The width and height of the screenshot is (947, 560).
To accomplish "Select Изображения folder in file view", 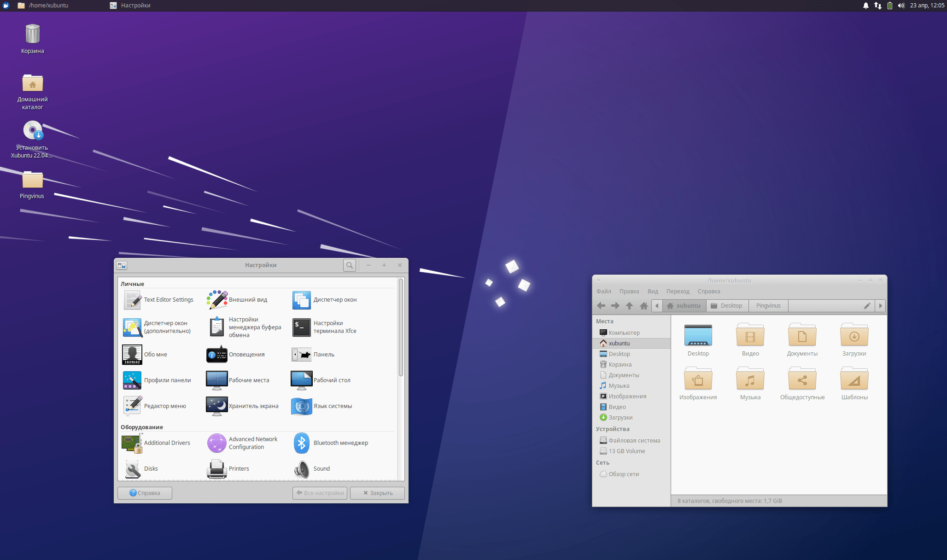I will tap(698, 384).
